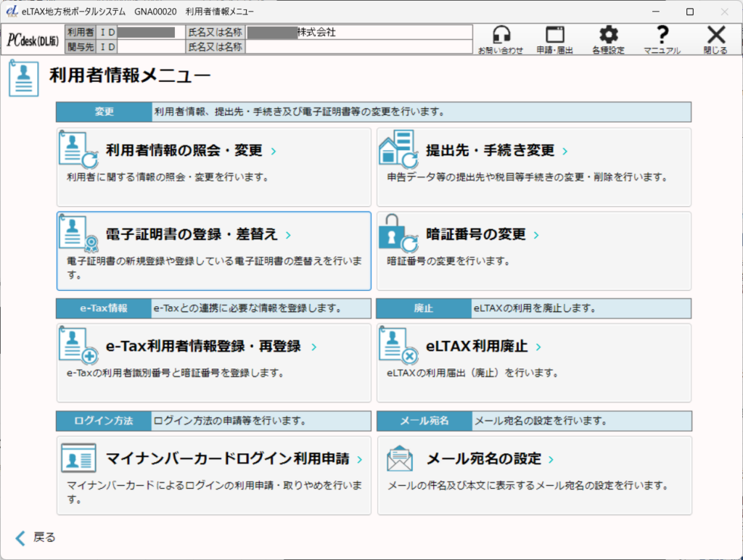This screenshot has height=560, width=743.
Task: Click text メール宛名の設定を行います。
Action: (541, 421)
